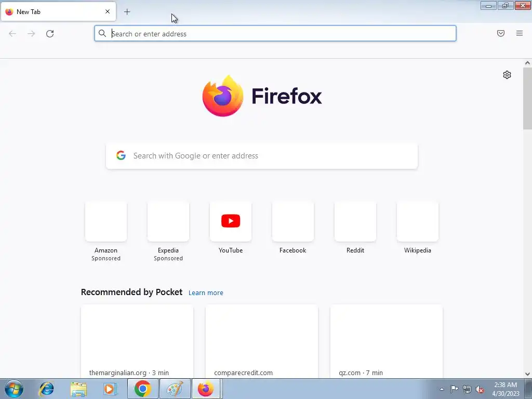Viewport: 532px width, 399px height.
Task: Open the comparecredit.com Pocket story card
Action: [262, 341]
